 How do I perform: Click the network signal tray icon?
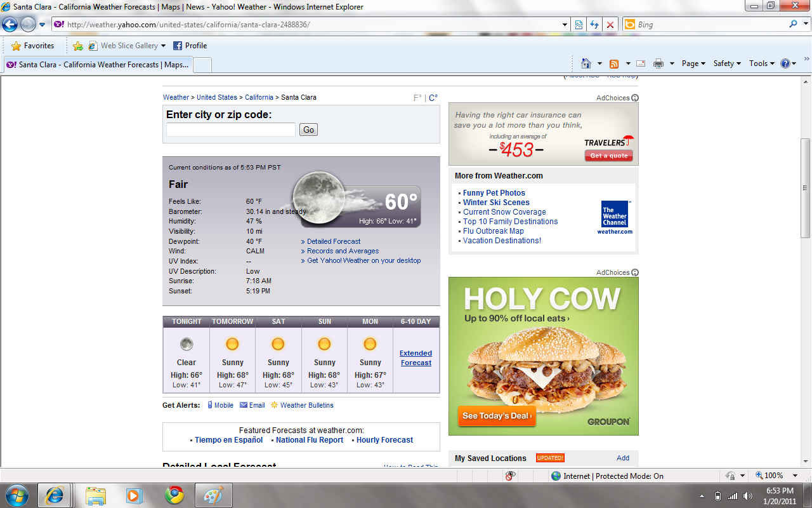pos(733,496)
